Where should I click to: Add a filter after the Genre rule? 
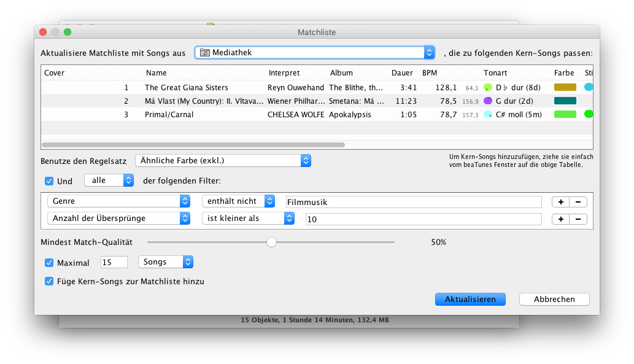(560, 201)
